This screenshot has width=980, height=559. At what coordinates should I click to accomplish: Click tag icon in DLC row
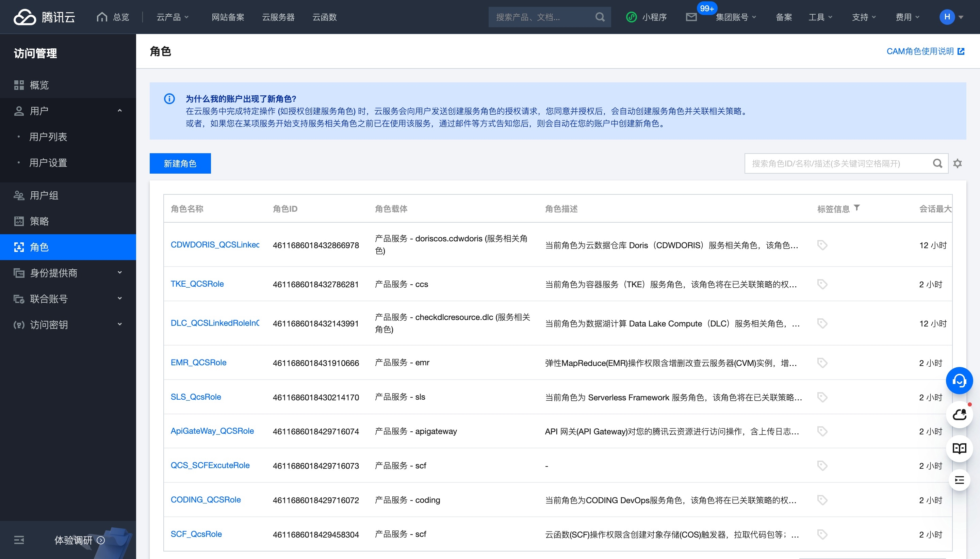click(822, 323)
